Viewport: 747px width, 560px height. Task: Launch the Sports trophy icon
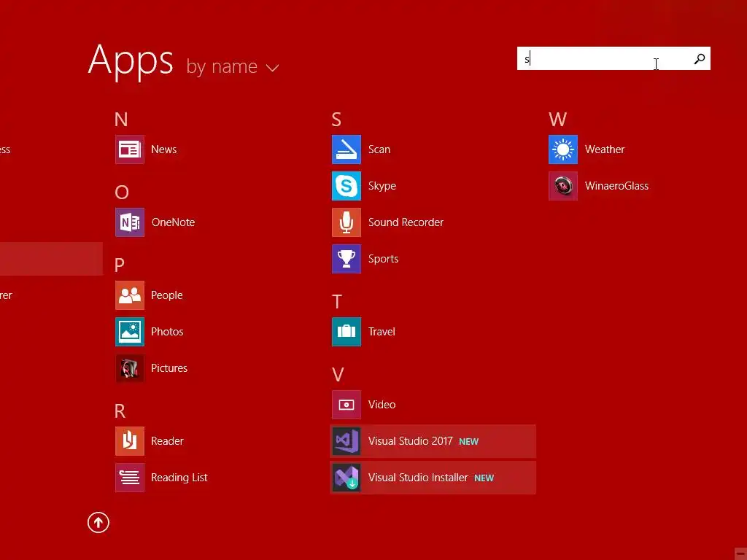pos(347,259)
